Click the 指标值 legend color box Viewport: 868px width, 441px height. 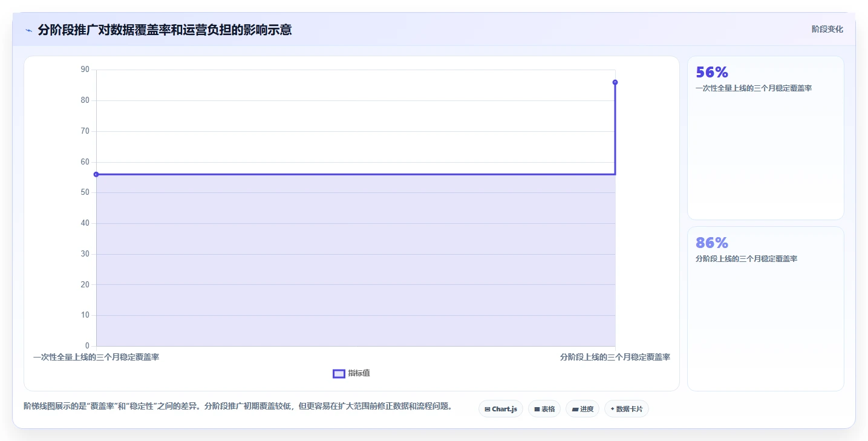coord(339,374)
